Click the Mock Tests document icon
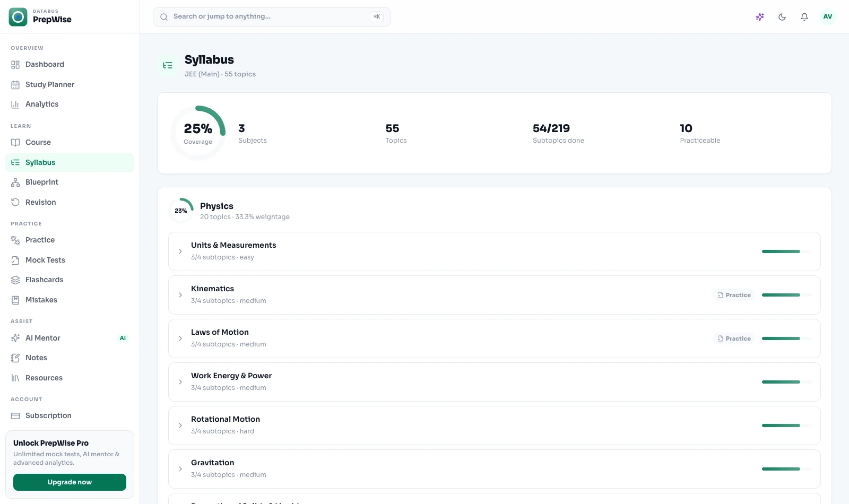849x504 pixels. 15,260
